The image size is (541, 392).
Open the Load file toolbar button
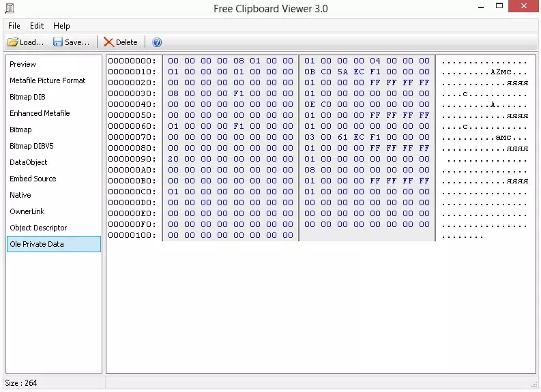(26, 42)
